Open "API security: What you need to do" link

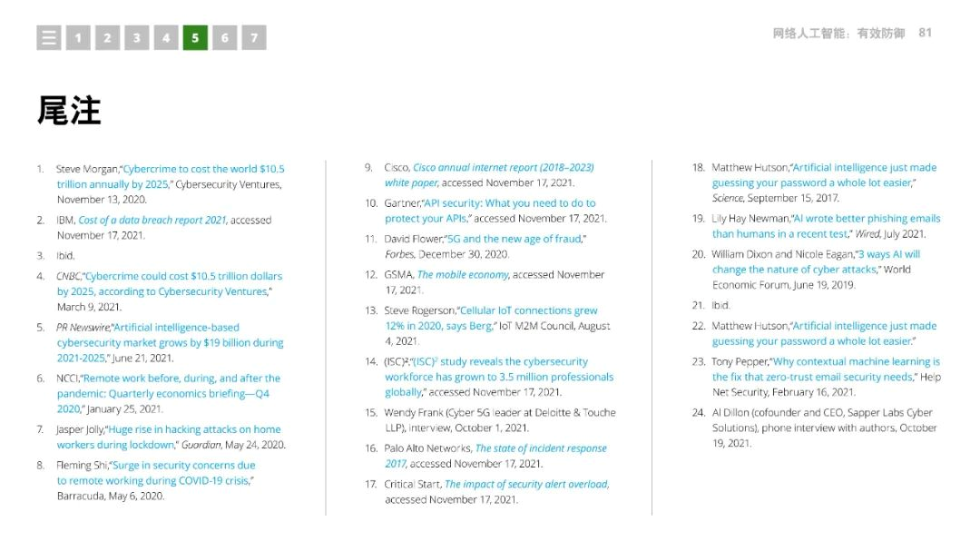(x=510, y=203)
